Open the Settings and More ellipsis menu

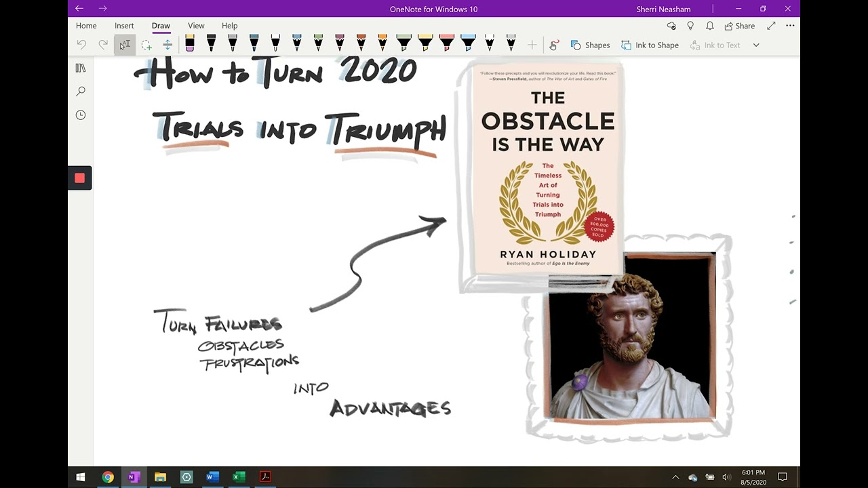click(790, 26)
